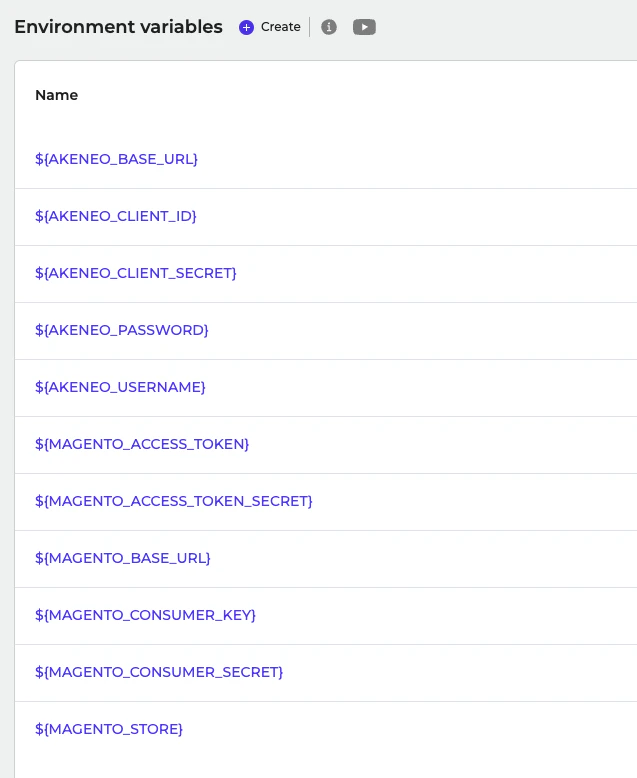
Task: Open the ${AKENEO_CLIENT_SECRET} variable
Action: click(x=136, y=273)
